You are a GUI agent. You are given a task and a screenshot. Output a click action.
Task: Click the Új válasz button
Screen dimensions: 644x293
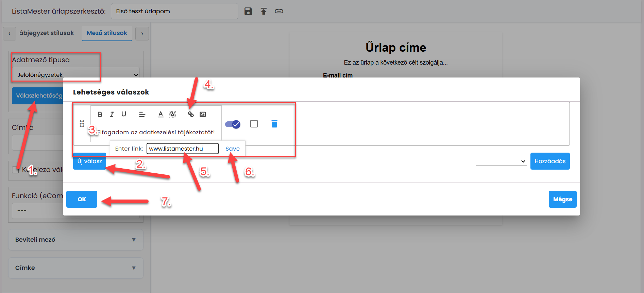pos(90,161)
